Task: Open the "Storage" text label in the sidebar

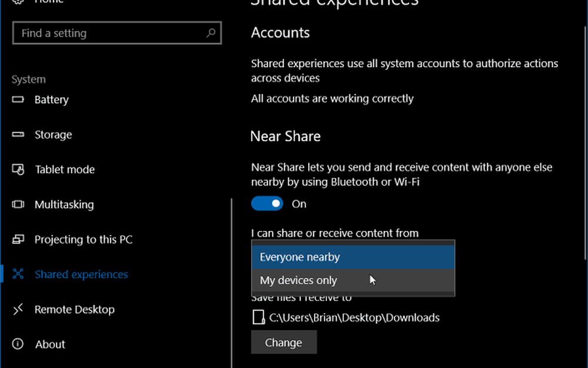Action: pyautogui.click(x=53, y=135)
